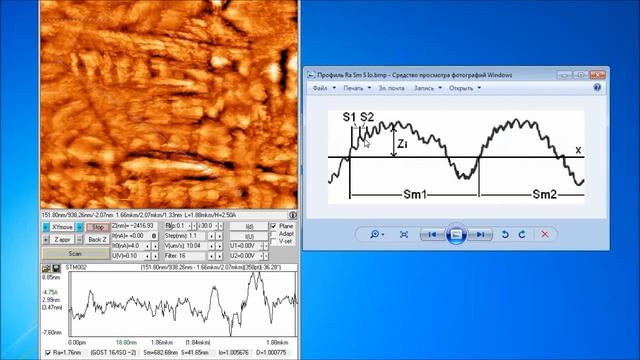Rotate image counterclockwise in photo viewer

point(505,234)
